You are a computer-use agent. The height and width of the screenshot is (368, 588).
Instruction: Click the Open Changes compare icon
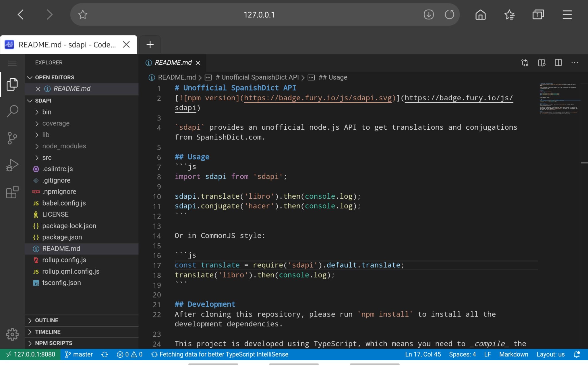pyautogui.click(x=525, y=63)
